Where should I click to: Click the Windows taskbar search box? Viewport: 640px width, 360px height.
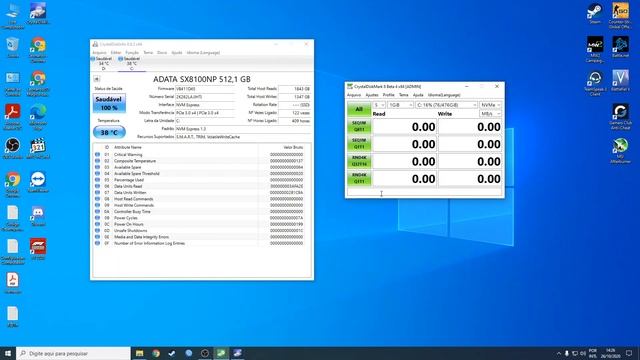pos(74,353)
